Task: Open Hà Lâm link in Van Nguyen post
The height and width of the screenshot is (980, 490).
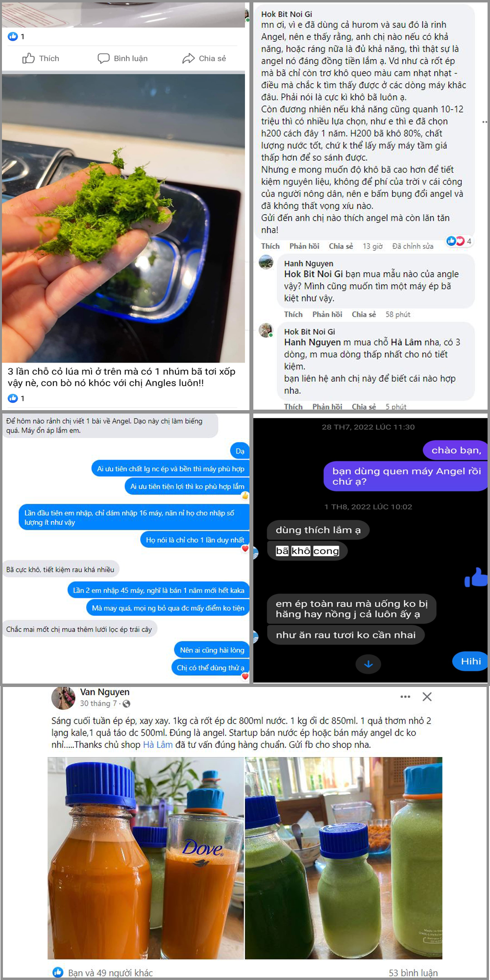Action: click(158, 745)
